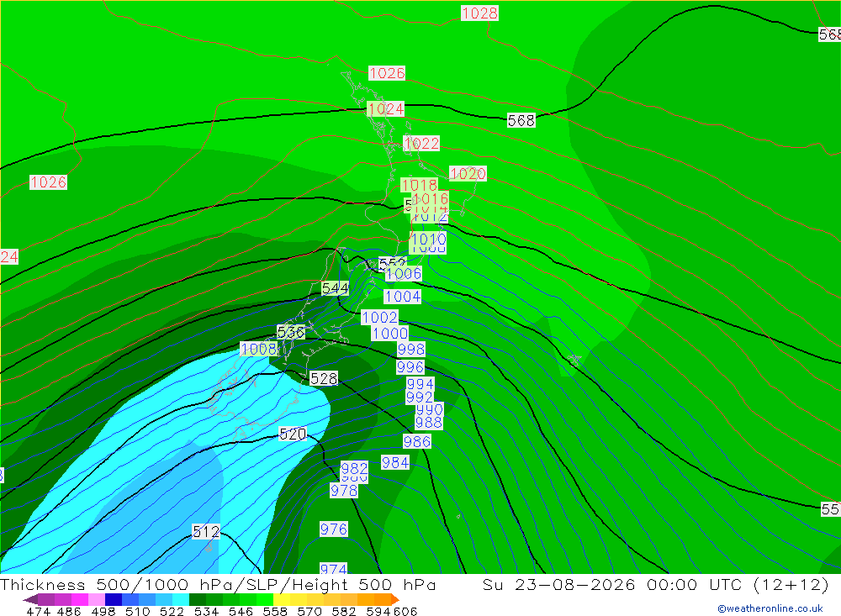
Task: Click legend value 510
Action: coord(138,611)
